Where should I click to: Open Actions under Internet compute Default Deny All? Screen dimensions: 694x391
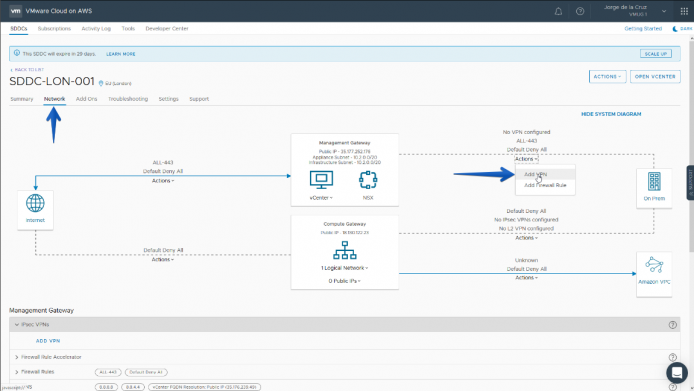(163, 259)
